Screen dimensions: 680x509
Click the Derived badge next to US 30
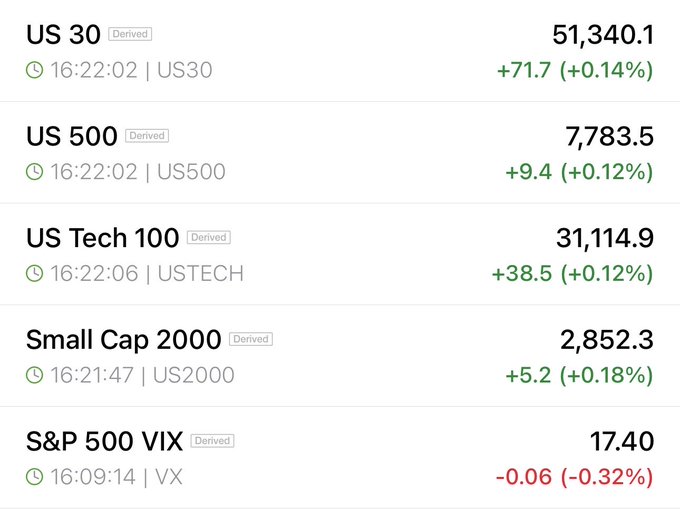(x=130, y=34)
